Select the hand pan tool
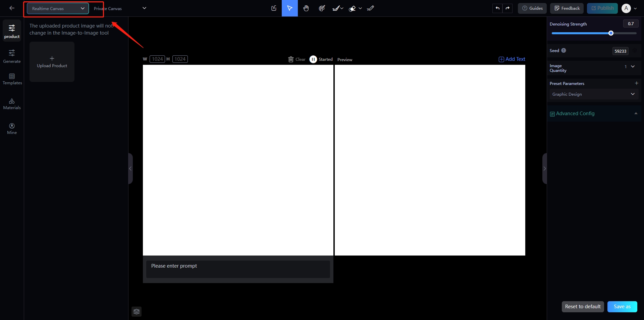Image resolution: width=644 pixels, height=320 pixels. 306,8
